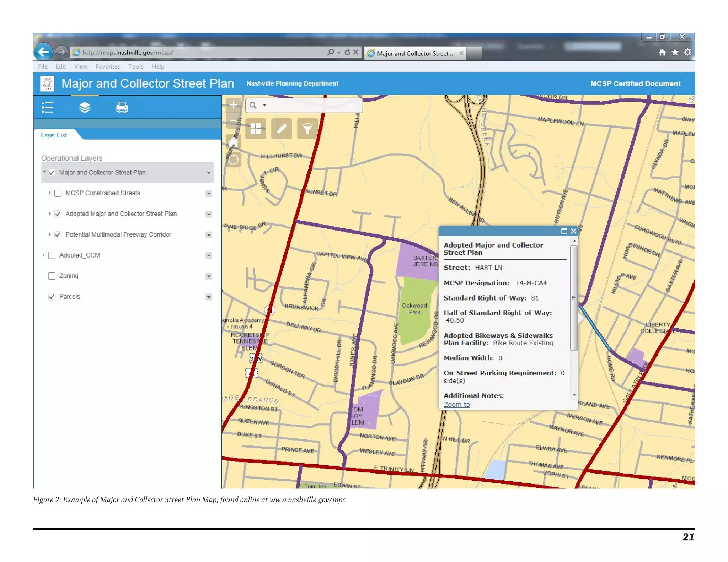The image size is (728, 562).
Task: Enable MCSP Constrained Streets layer
Action: coord(58,193)
